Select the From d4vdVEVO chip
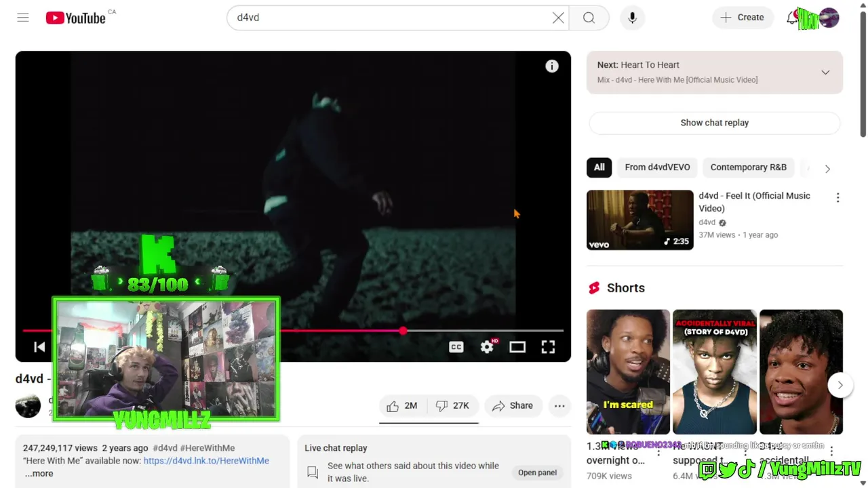 pos(657,167)
